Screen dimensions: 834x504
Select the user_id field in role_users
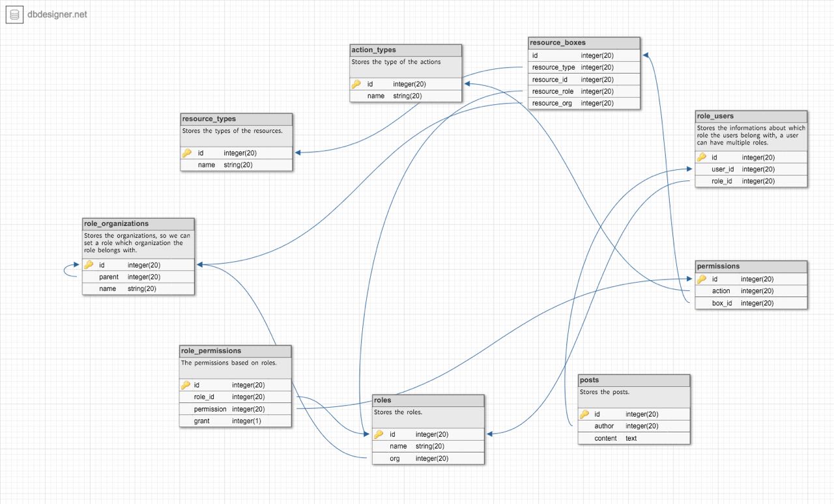[751, 169]
